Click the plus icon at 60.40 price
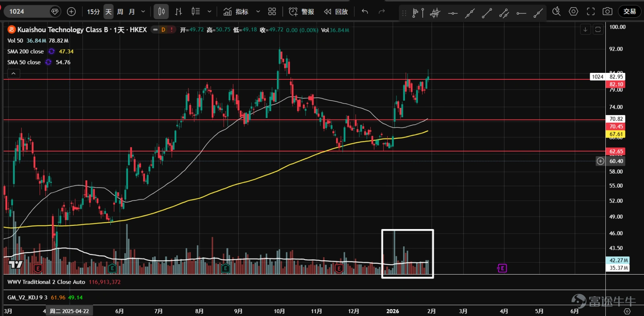This screenshot has width=644, height=316. (601, 161)
